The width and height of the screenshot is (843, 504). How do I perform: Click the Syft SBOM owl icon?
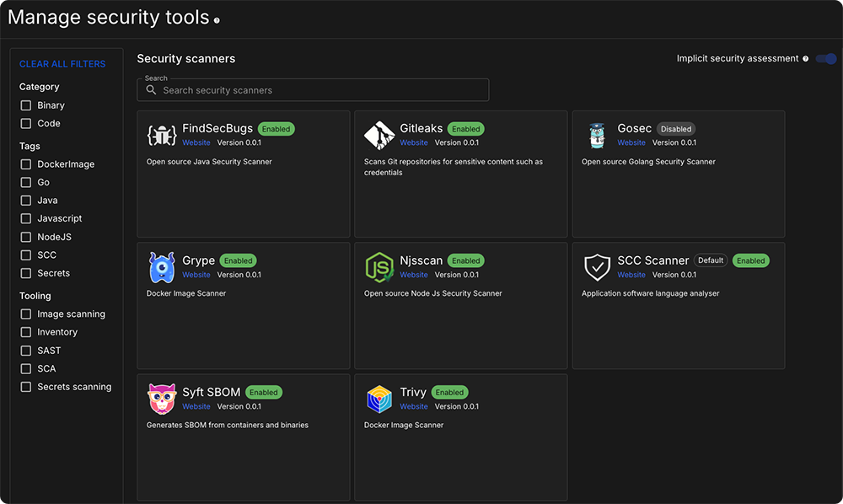[x=162, y=399]
